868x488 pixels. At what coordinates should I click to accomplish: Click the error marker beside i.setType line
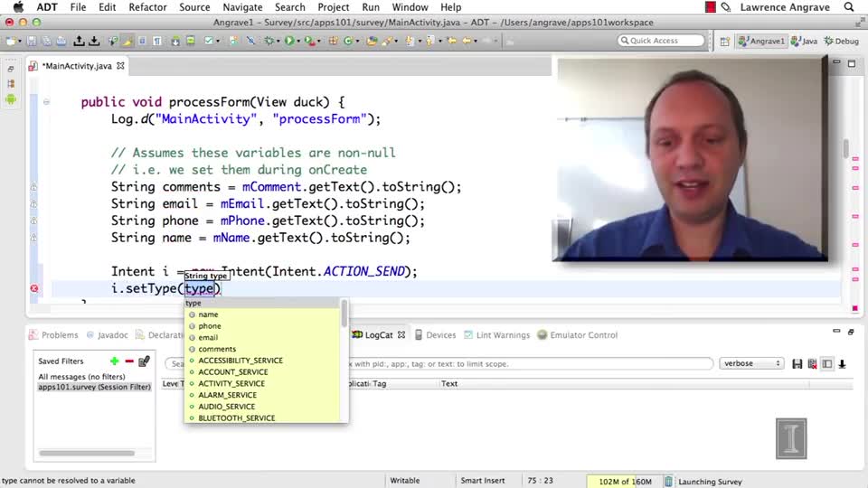click(34, 288)
